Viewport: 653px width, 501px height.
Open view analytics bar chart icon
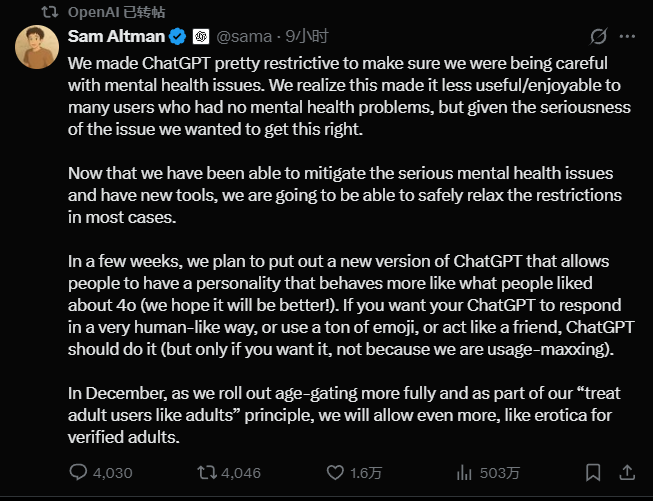464,472
